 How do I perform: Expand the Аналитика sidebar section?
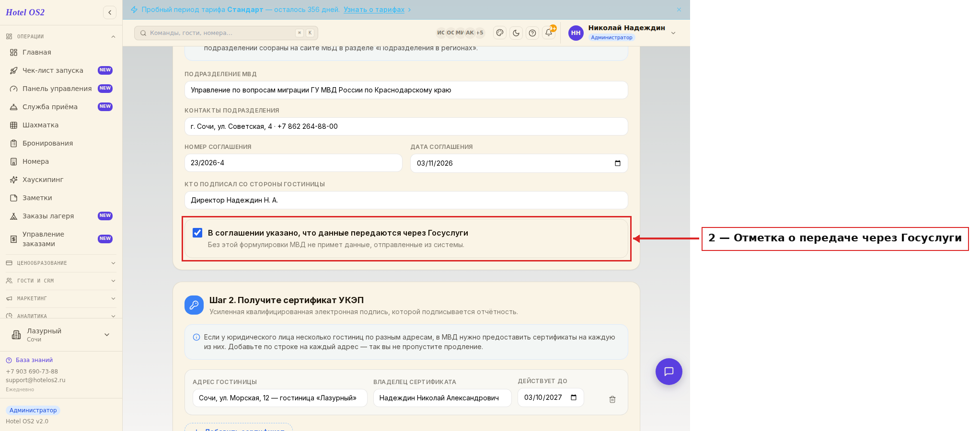point(61,316)
